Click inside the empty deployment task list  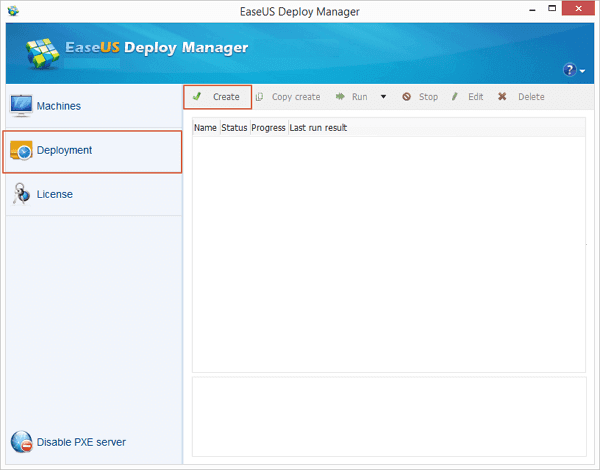tap(388, 250)
